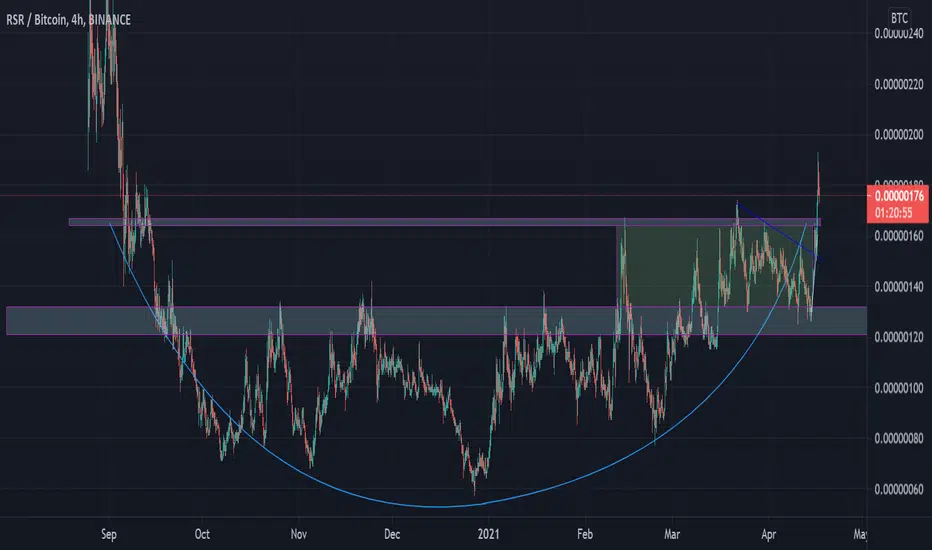Click the 0.00000140 price axis label
This screenshot has width=932, height=550.
(899, 287)
